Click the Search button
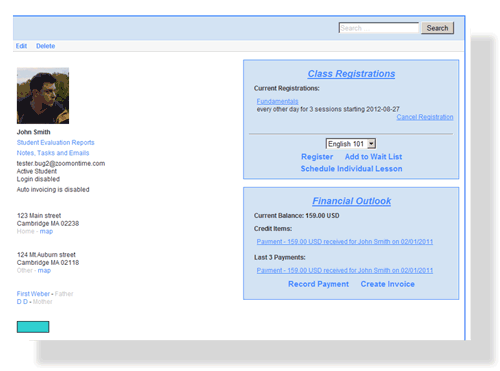Image resolution: width=500 pixels, height=371 pixels. coord(437,28)
